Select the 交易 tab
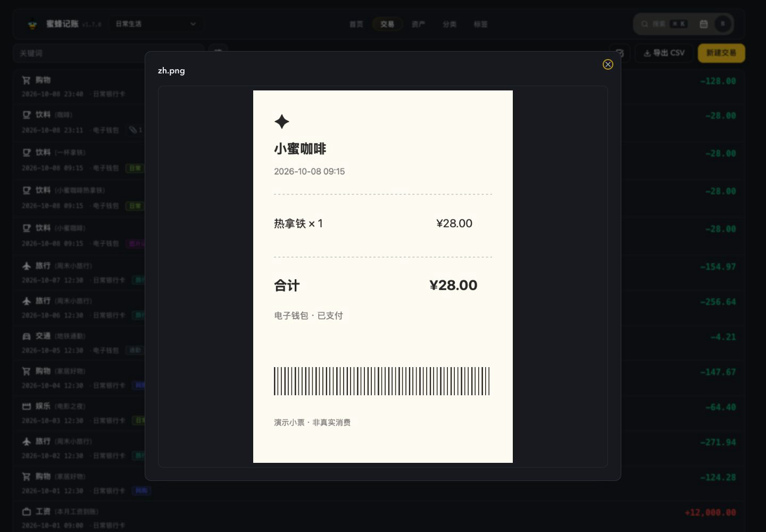The image size is (766, 532). point(387,24)
